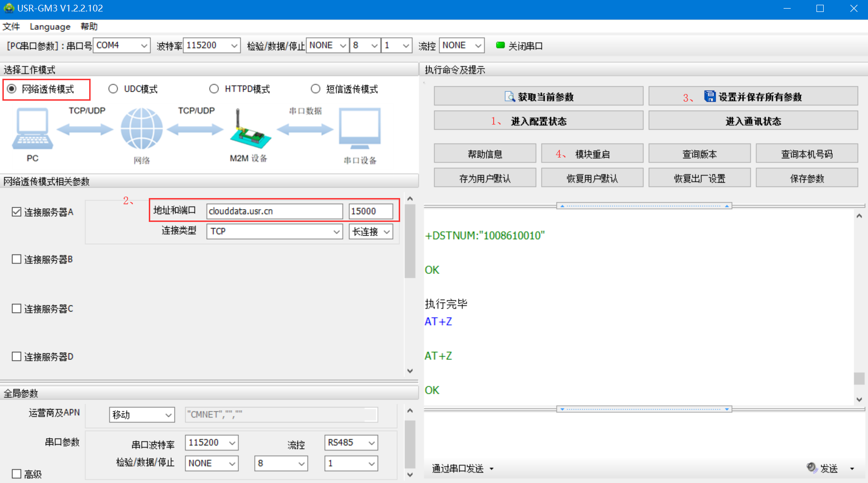This screenshot has width=868, height=483.
Task: Click the save disk icon on 设置并保存所有参数
Action: coord(710,96)
